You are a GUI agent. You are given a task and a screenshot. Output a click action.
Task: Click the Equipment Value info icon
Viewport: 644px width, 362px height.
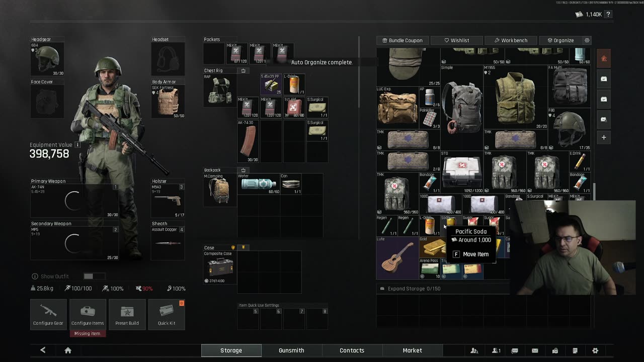(x=77, y=145)
